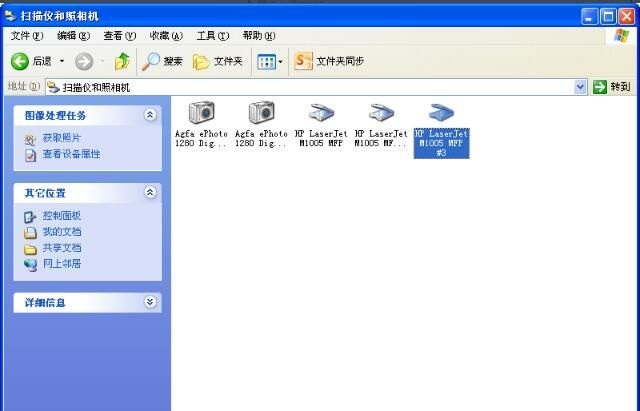
Task: Open the 我的文档 link
Action: [x=62, y=232]
